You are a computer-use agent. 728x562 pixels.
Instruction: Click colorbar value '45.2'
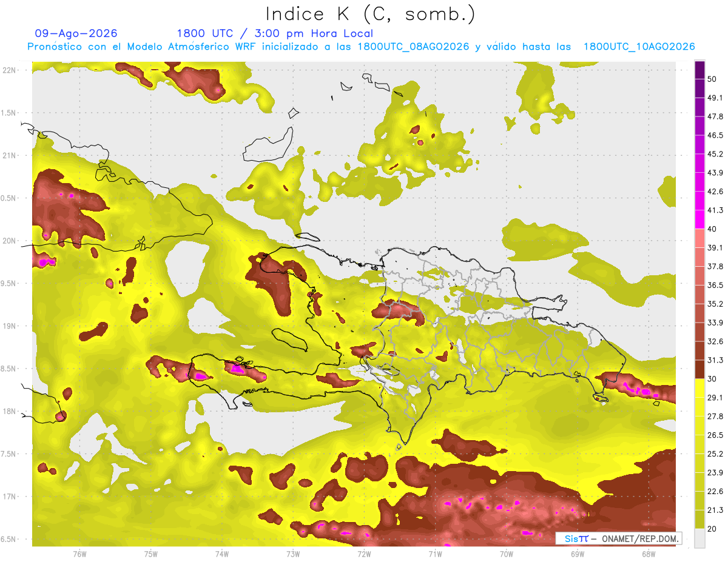715,154
